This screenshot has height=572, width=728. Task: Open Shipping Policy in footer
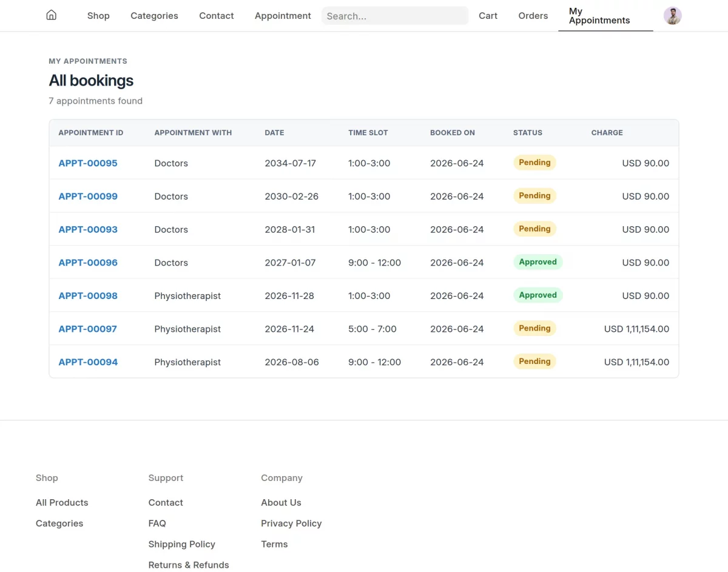pyautogui.click(x=181, y=544)
